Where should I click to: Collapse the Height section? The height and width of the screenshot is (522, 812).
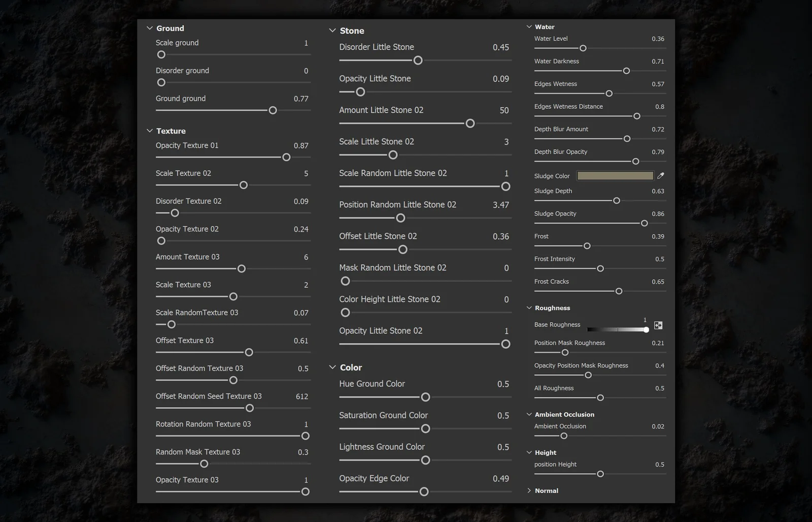528,452
